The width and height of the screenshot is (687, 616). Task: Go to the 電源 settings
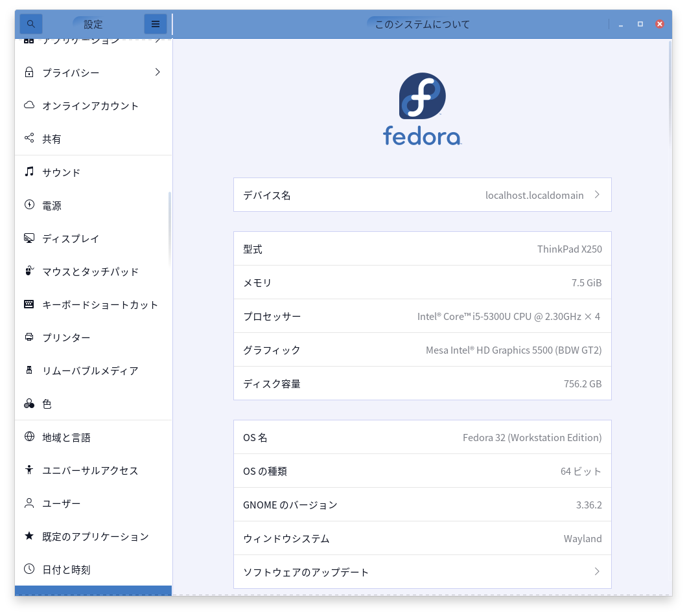93,205
